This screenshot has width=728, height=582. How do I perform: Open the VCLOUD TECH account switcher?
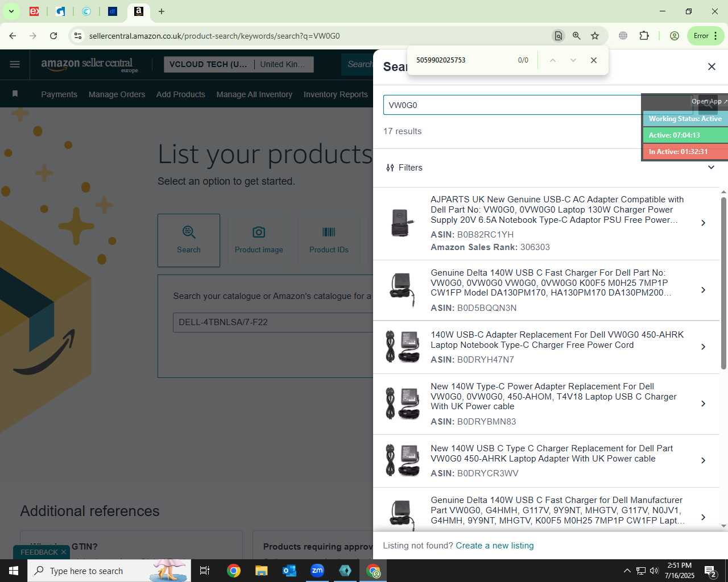[238, 64]
